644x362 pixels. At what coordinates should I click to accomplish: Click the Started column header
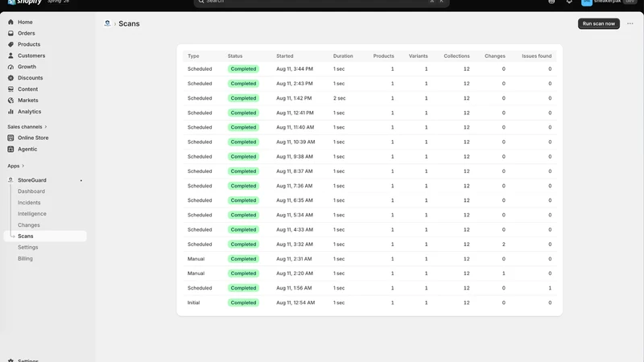[285, 56]
